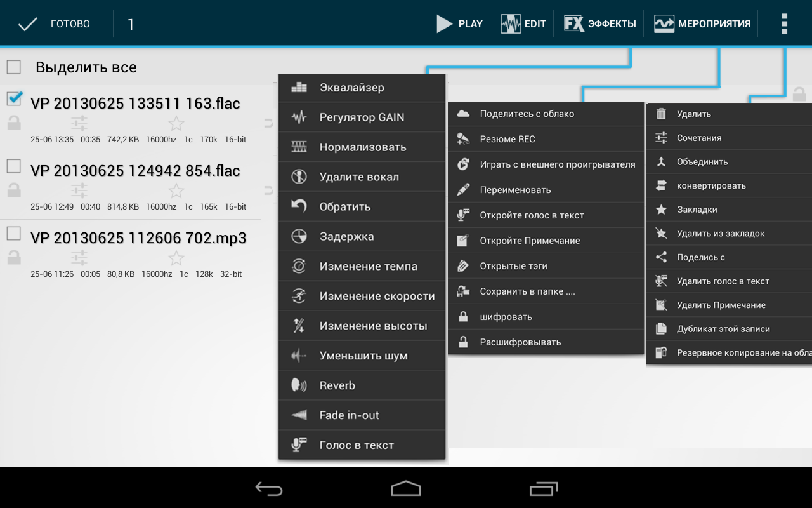Open the three-dot overflow menu
This screenshot has height=508, width=812.
[784, 24]
